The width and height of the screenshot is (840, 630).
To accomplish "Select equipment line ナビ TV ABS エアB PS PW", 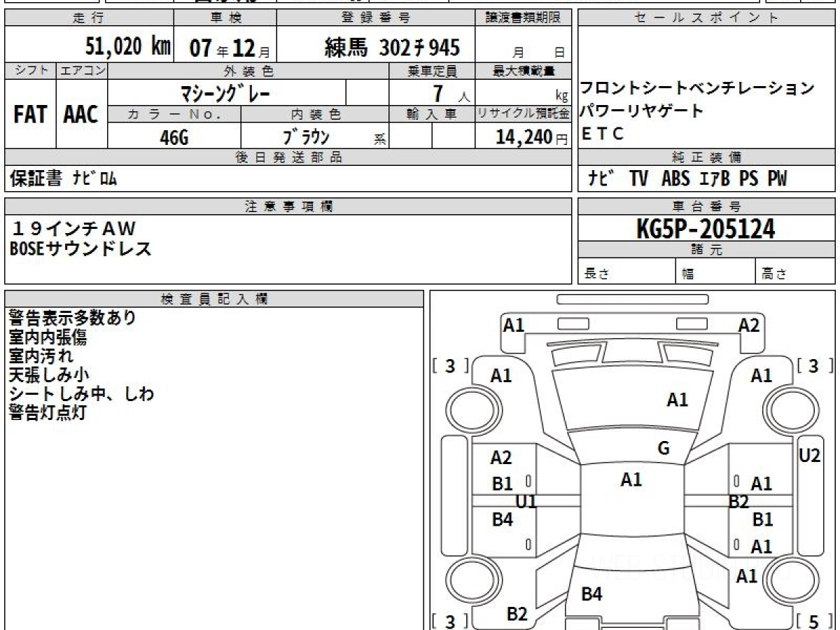I will click(x=687, y=179).
